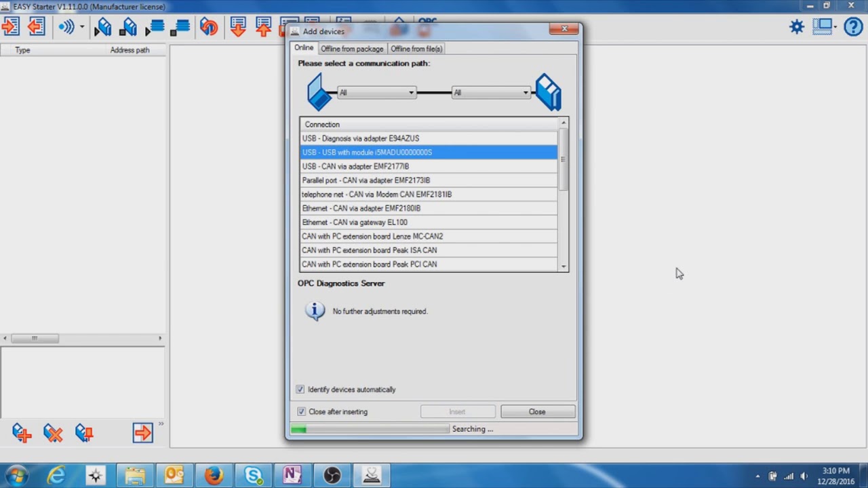
Task: Click connection list scroll down arrow
Action: 564,266
